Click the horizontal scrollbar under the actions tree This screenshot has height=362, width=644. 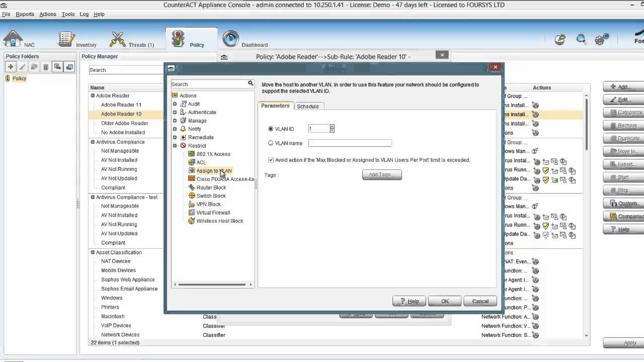[213, 285]
